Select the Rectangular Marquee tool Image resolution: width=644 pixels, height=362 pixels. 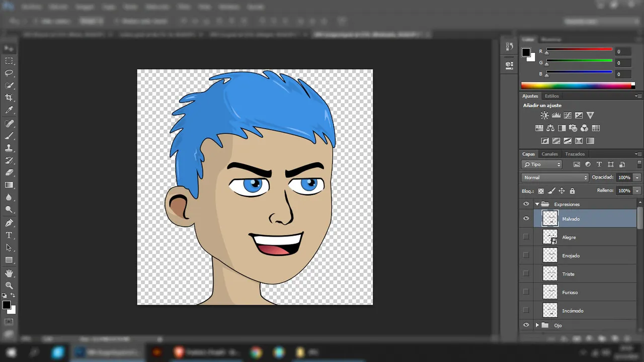click(9, 61)
